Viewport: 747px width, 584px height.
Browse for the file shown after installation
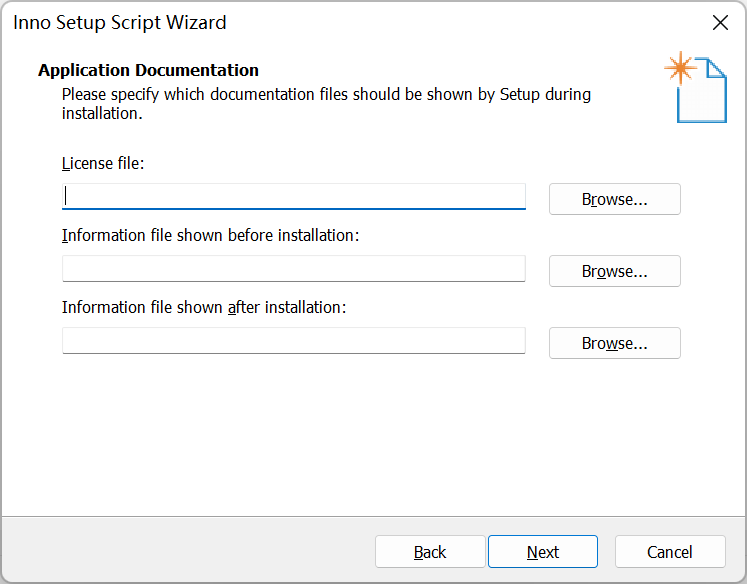[x=614, y=343]
